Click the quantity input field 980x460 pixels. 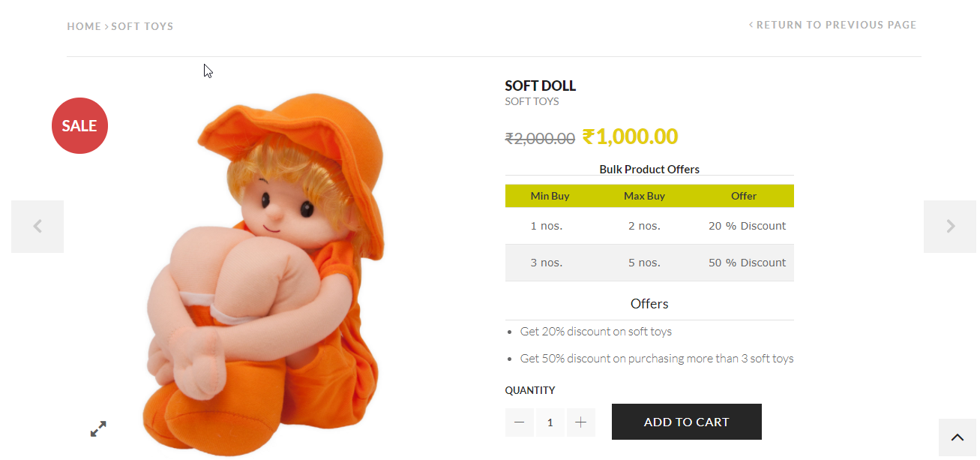[550, 422]
